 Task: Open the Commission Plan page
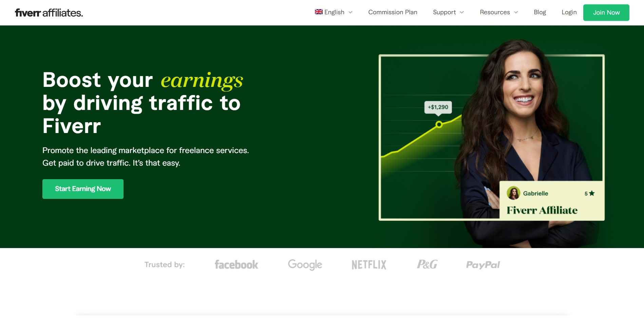[x=393, y=12]
